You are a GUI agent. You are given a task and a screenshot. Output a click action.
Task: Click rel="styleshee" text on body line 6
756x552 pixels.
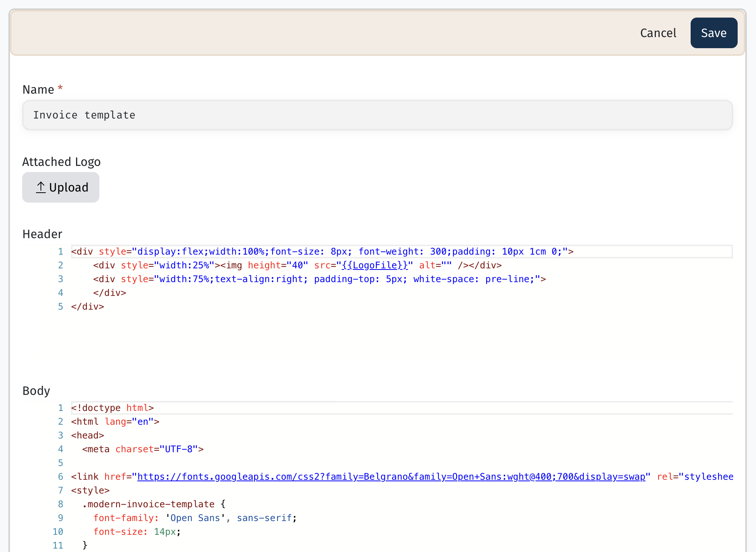pyautogui.click(x=695, y=477)
